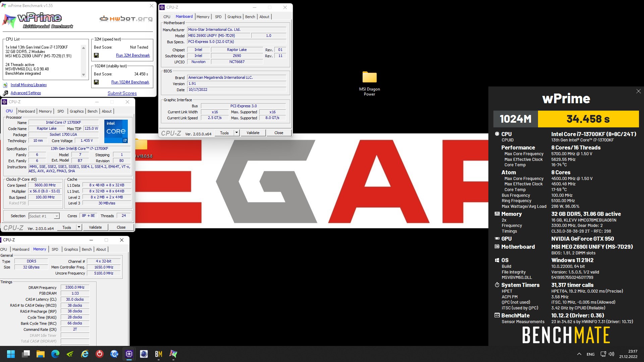Click the Intel Core i7 badge in CPU-Z

(x=116, y=131)
